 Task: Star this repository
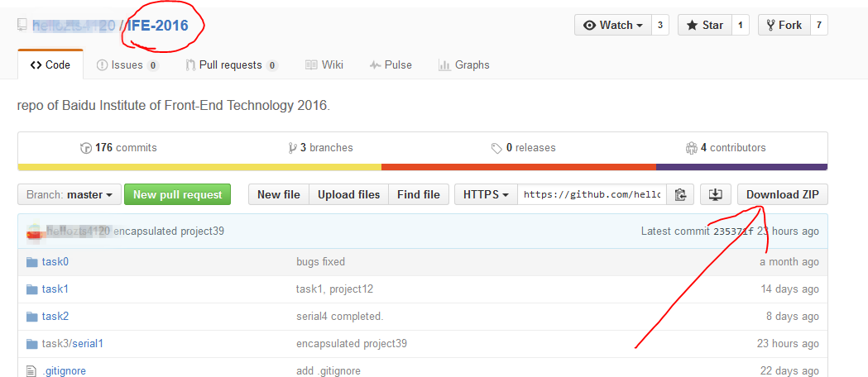click(x=705, y=25)
